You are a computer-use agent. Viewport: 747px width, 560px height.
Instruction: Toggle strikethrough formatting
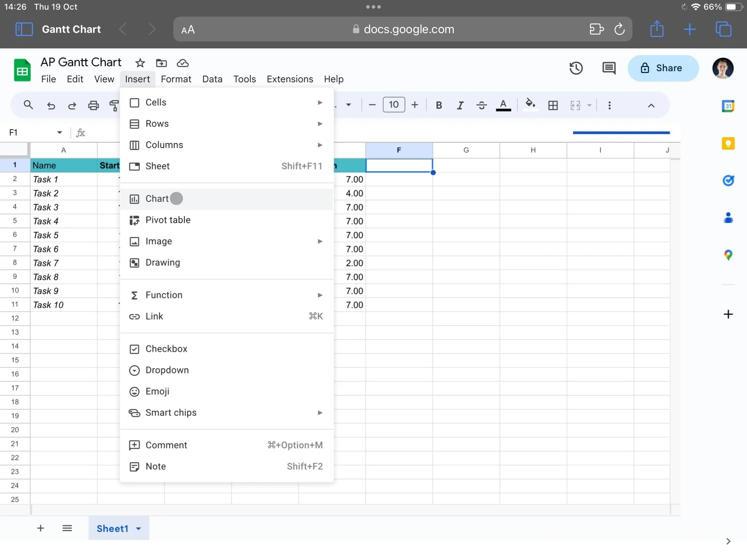(x=482, y=105)
